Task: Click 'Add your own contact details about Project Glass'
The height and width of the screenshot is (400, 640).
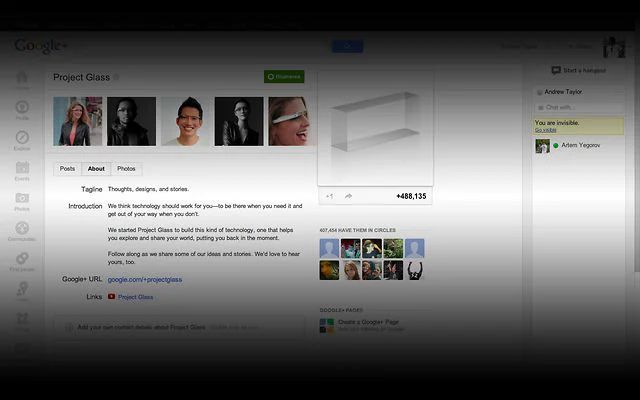Action: pos(141,327)
